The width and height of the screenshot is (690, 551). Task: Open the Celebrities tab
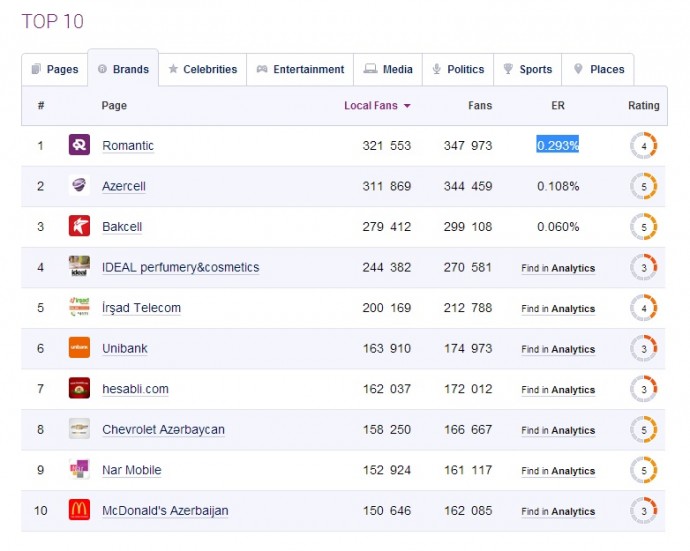pos(203,70)
